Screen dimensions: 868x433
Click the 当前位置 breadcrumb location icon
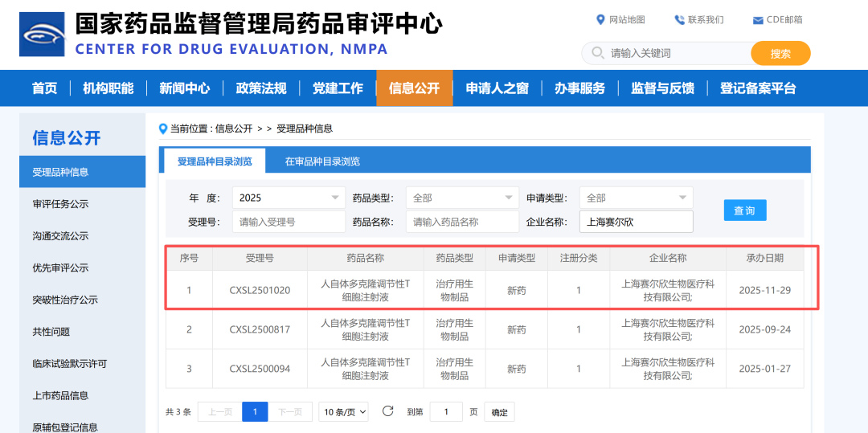[x=163, y=129]
